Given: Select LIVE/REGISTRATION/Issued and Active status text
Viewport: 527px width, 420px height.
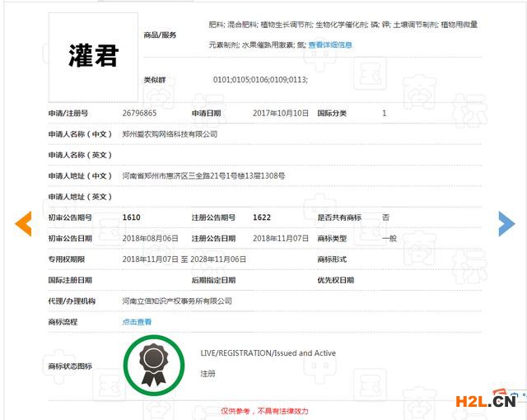Looking at the screenshot, I should (268, 353).
